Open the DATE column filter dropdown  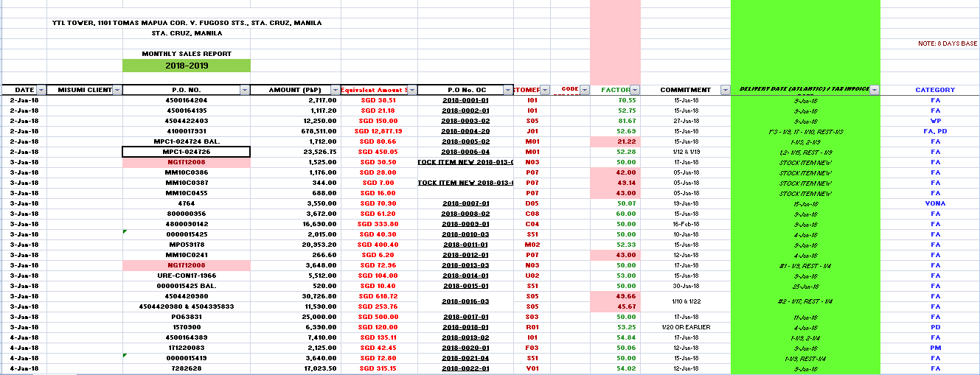41,90
